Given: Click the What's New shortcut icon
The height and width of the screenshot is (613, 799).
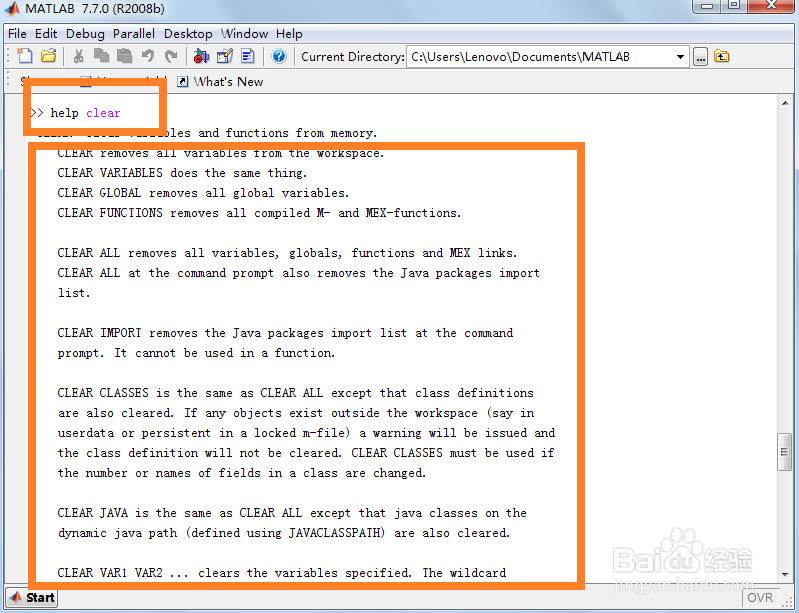Looking at the screenshot, I should pos(182,82).
